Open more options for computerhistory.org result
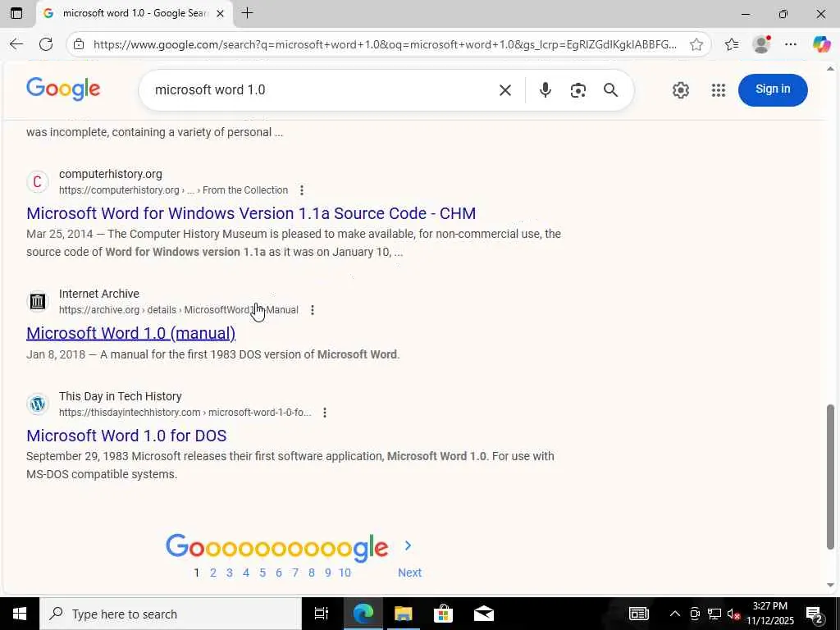840x630 pixels. pos(302,190)
